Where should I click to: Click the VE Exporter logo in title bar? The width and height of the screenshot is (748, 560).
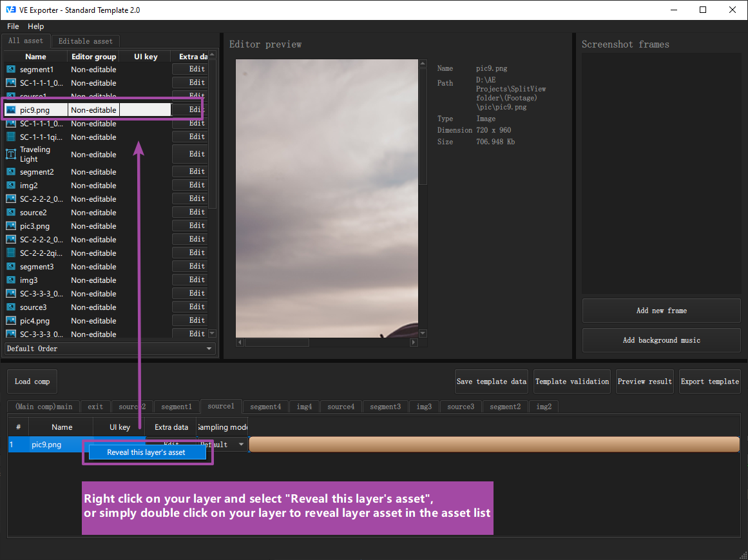click(10, 10)
